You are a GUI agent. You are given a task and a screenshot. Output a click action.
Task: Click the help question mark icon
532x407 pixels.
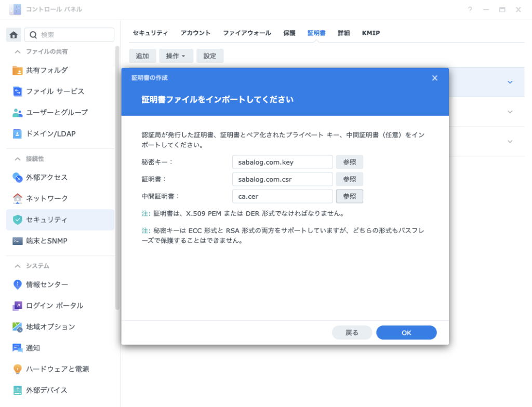470,9
